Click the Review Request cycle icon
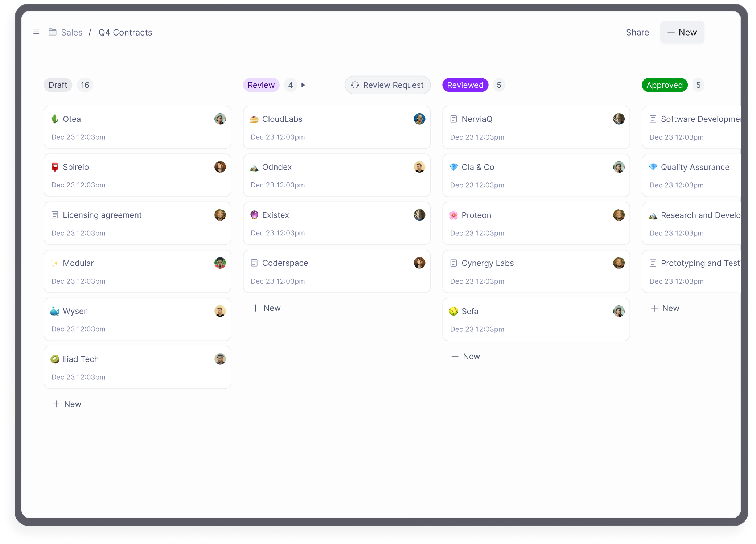Viewport: 756px width, 544px height. click(x=355, y=85)
